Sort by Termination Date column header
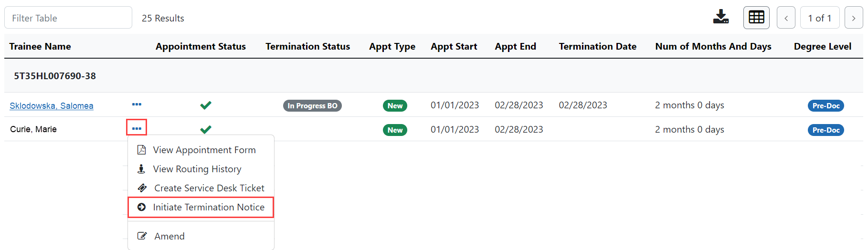This screenshot has height=250, width=868. [x=598, y=46]
